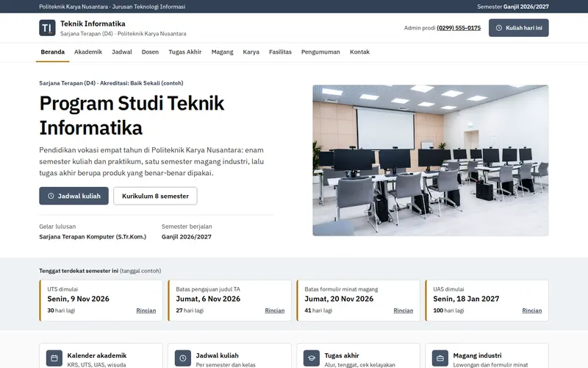Click the Jadwal kuliah hero button
The height and width of the screenshot is (368, 588).
(74, 196)
